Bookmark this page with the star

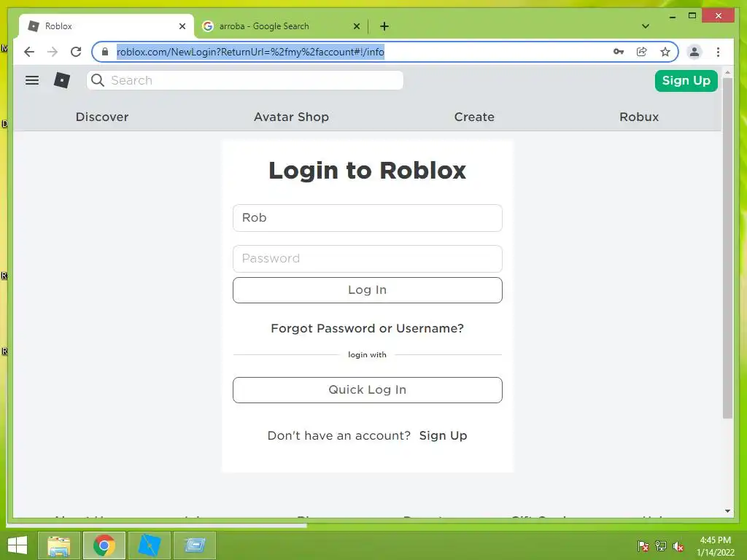pos(665,52)
